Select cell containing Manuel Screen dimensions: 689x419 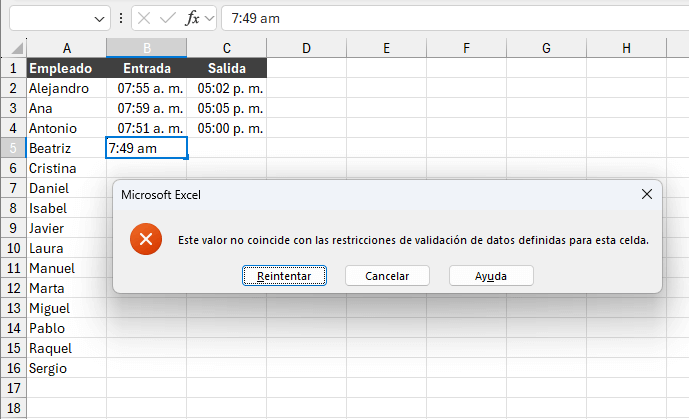pos(66,268)
